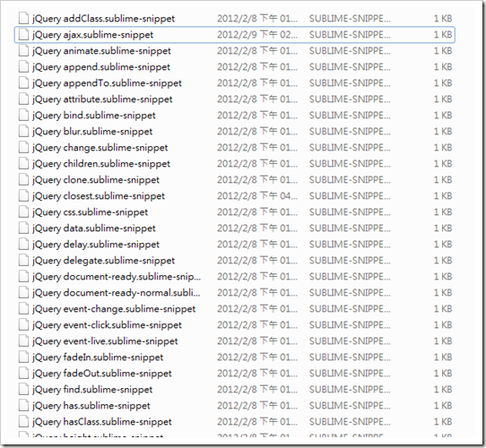
Task: Click the SUBLIME-SNIPPE... type of jQuery css
Action: point(350,211)
